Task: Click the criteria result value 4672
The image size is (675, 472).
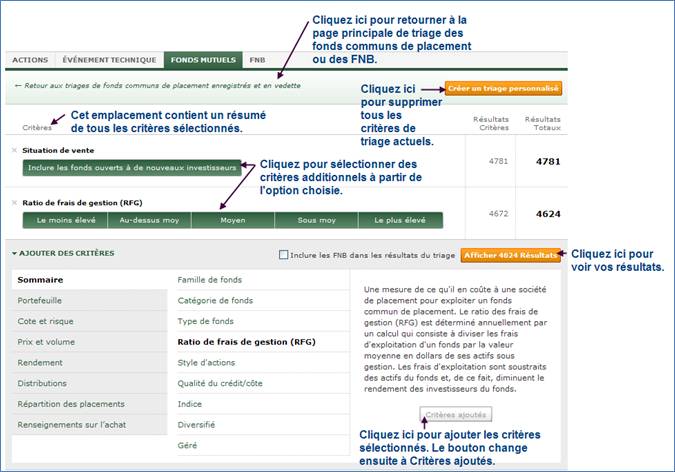Action: click(498, 214)
